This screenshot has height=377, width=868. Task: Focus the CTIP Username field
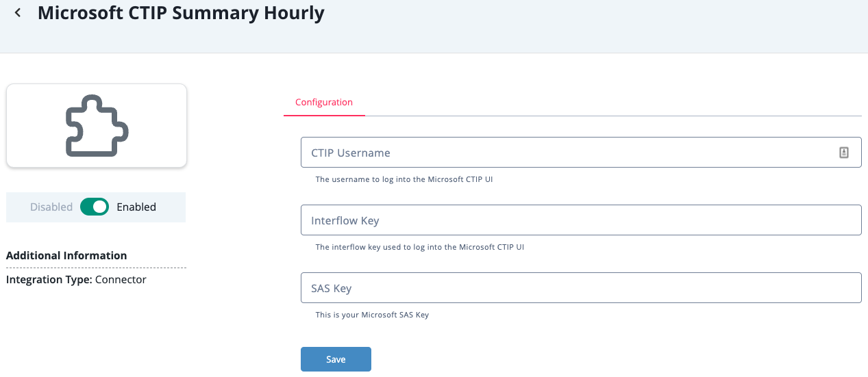581,153
